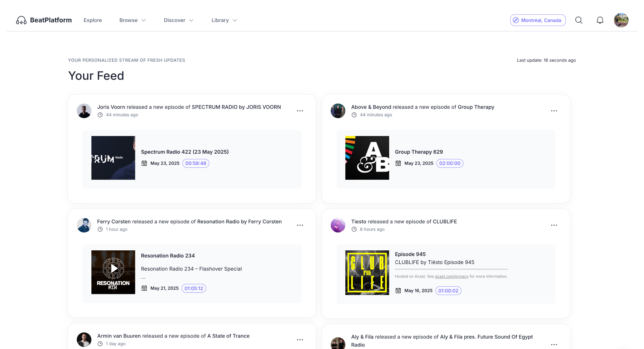Open Resonation Radio 234 episode title

click(168, 256)
